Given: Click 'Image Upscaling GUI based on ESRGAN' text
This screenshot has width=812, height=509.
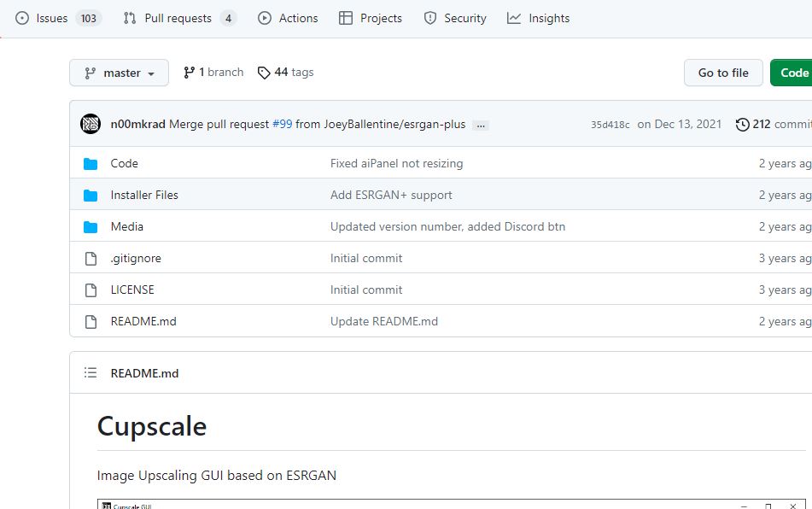Looking at the screenshot, I should click(x=217, y=476).
